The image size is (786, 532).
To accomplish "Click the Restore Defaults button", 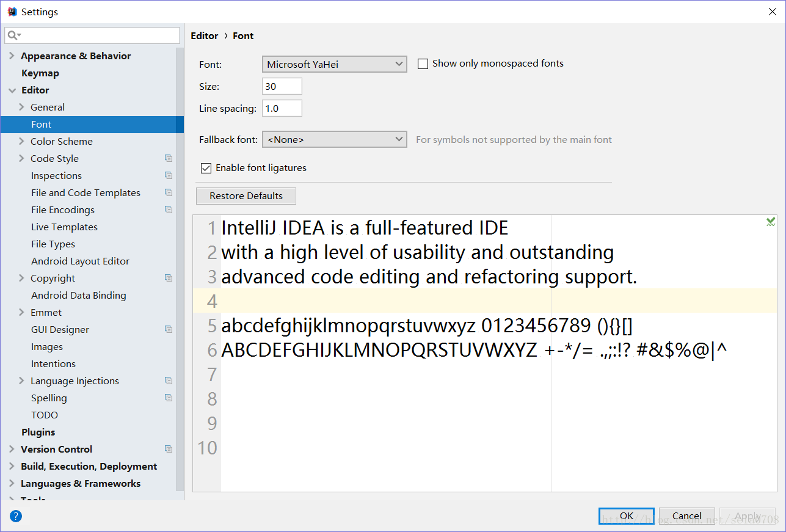I will point(246,196).
